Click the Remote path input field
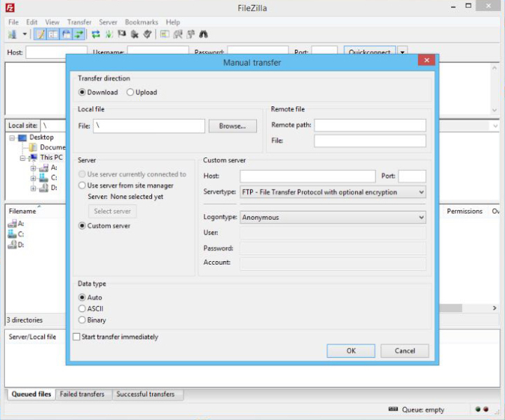 click(370, 125)
